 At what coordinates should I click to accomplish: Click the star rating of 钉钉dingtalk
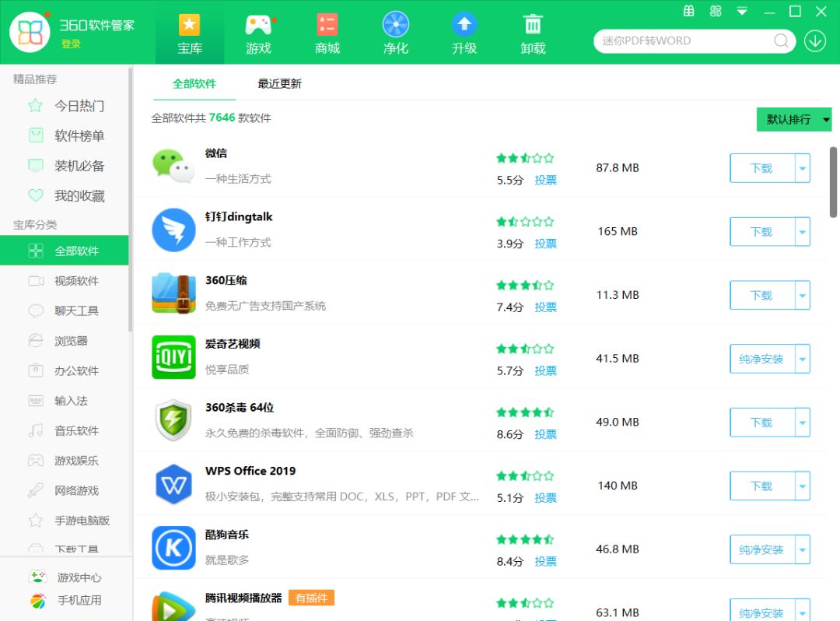click(x=525, y=221)
